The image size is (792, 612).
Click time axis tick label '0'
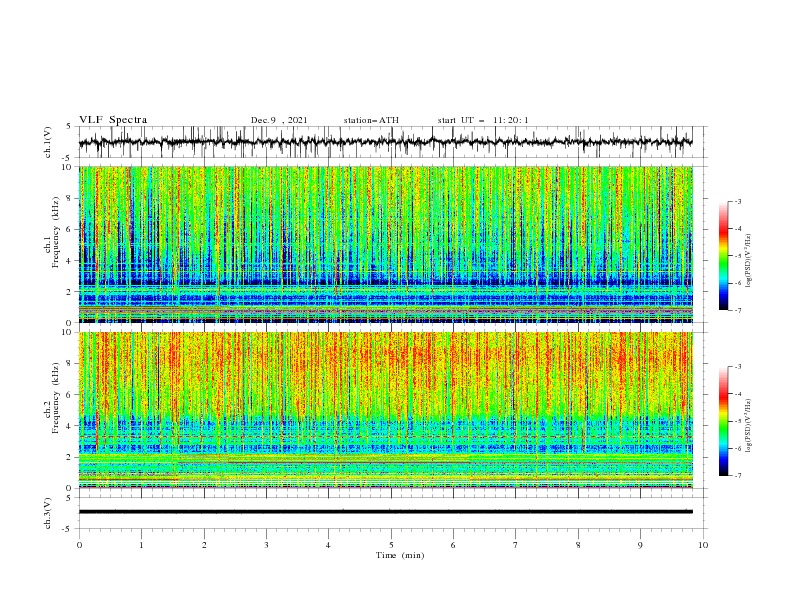point(79,545)
